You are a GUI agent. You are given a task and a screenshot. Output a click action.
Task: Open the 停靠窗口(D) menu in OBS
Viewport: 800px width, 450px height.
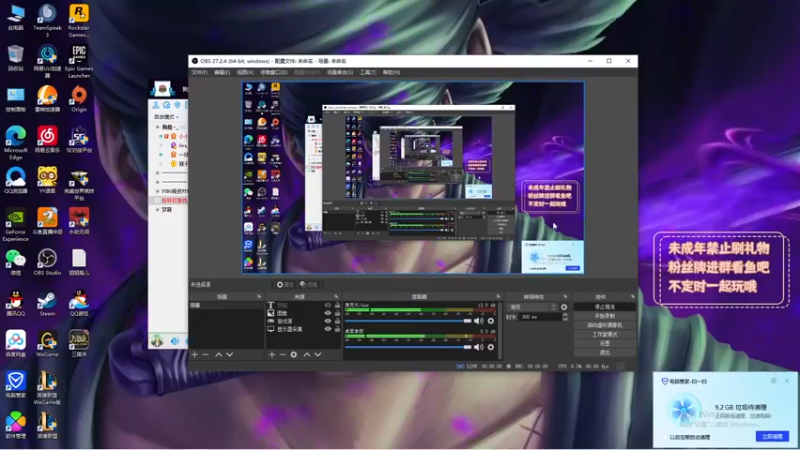click(x=273, y=72)
